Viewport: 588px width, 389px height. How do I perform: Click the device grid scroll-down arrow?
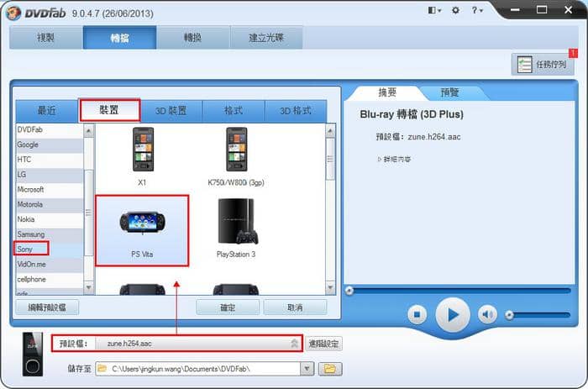coord(330,287)
